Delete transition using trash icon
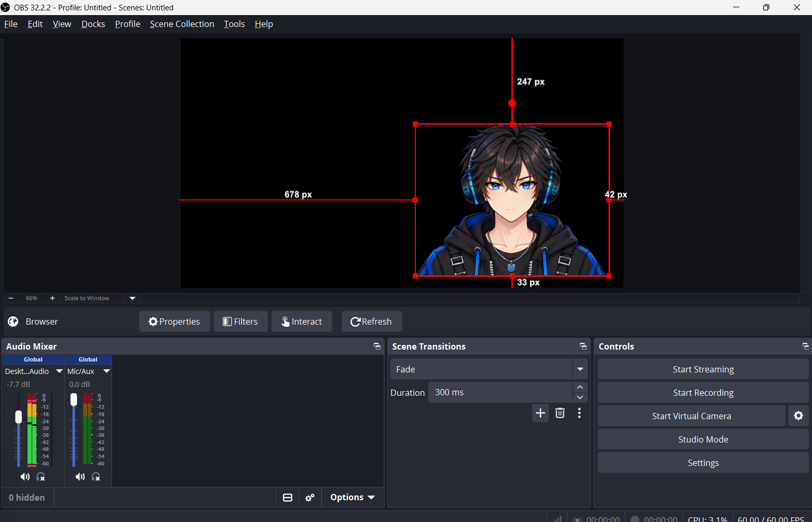 point(560,413)
